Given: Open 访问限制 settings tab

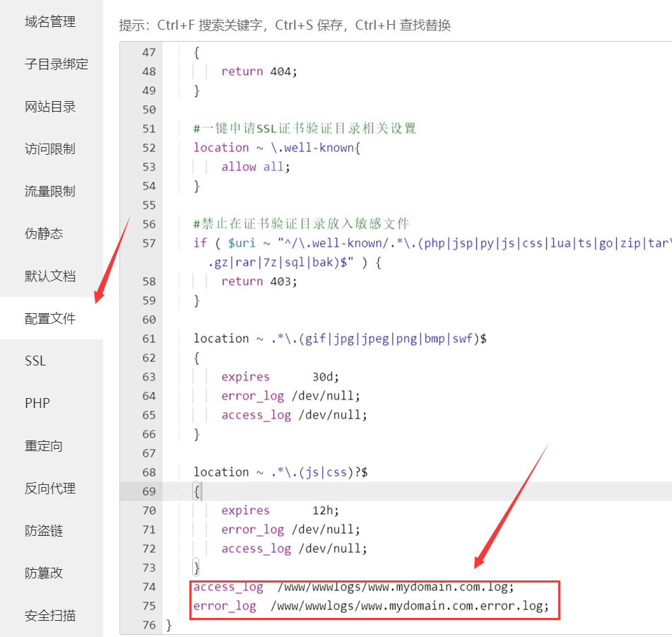Looking at the screenshot, I should [x=50, y=148].
